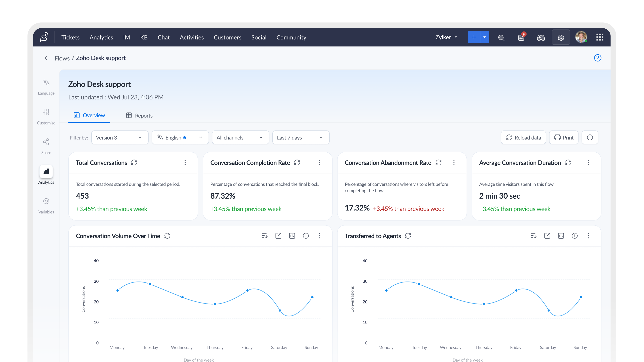Open Transferred to Agents in new window
Screen dimensions: 644x362
(547, 236)
